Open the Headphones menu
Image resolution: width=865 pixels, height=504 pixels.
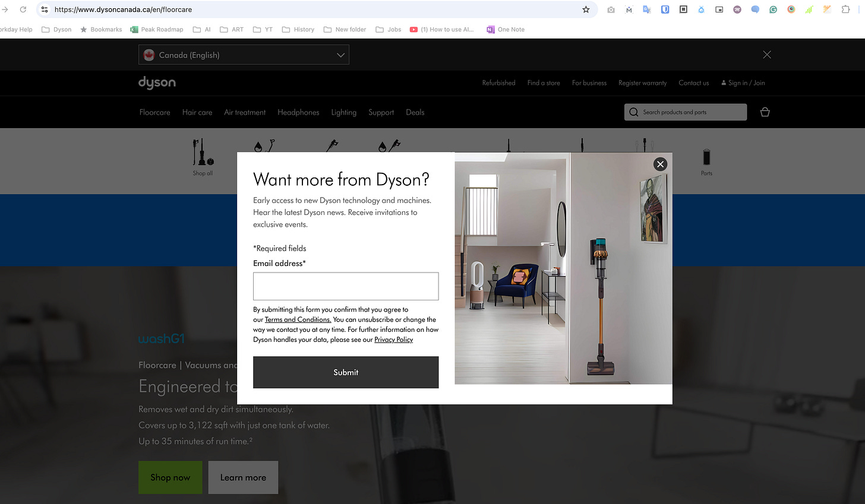click(298, 112)
